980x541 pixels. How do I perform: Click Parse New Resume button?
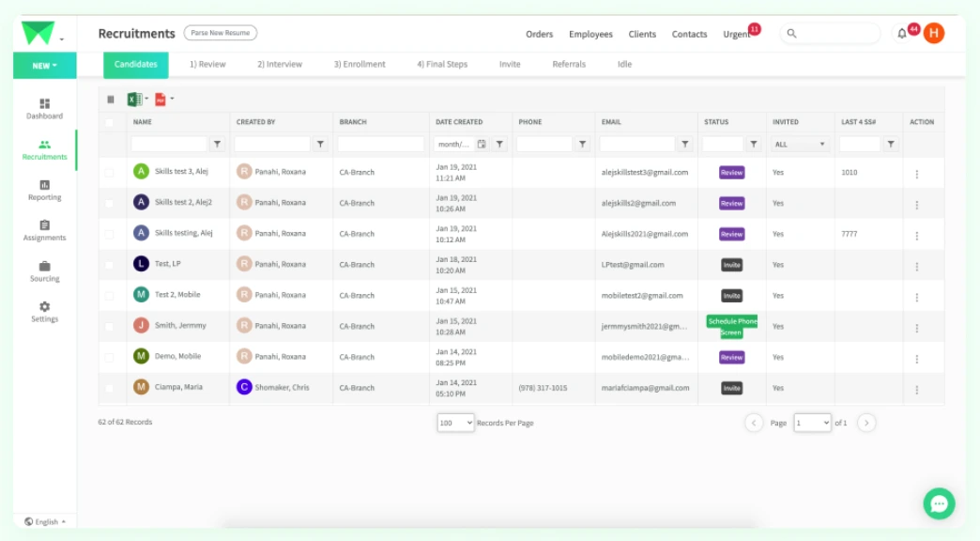point(220,33)
